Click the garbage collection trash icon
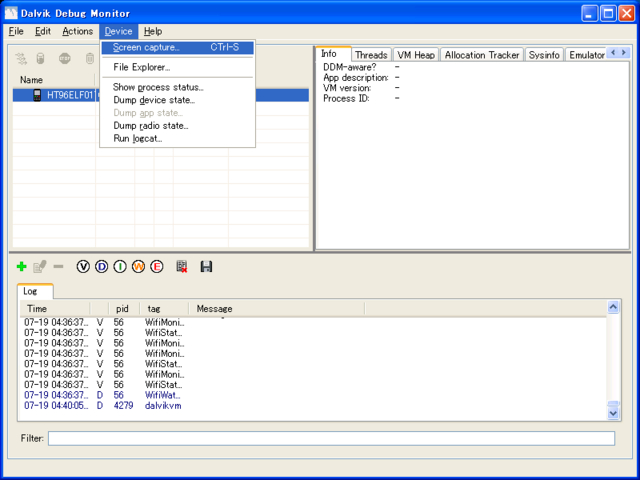This screenshot has width=640, height=480. [89, 59]
